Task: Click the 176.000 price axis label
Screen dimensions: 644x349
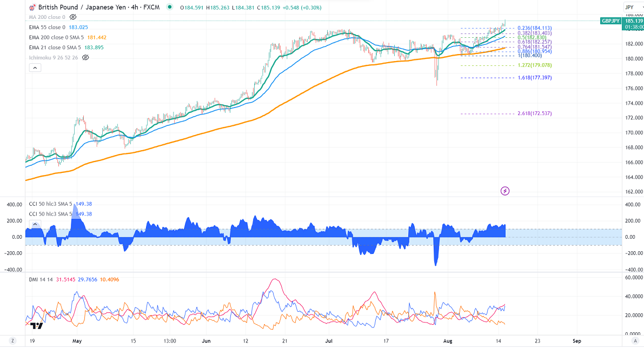Action: point(635,88)
